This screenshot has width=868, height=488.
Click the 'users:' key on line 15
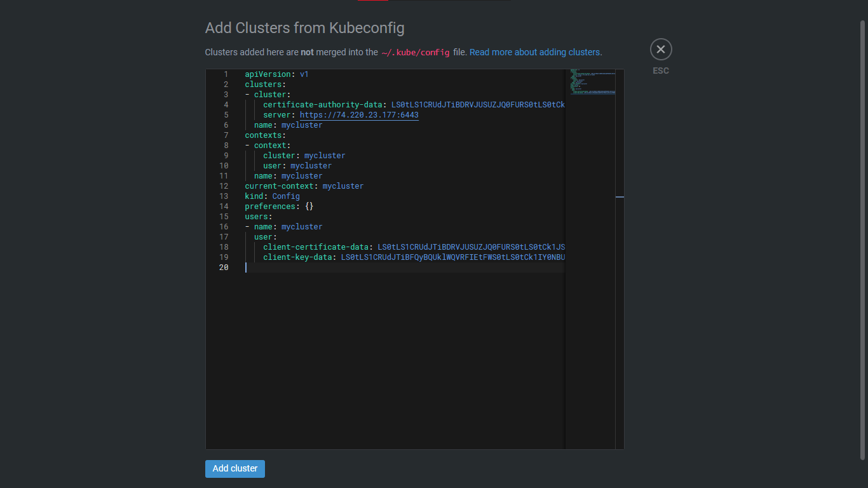click(x=259, y=217)
